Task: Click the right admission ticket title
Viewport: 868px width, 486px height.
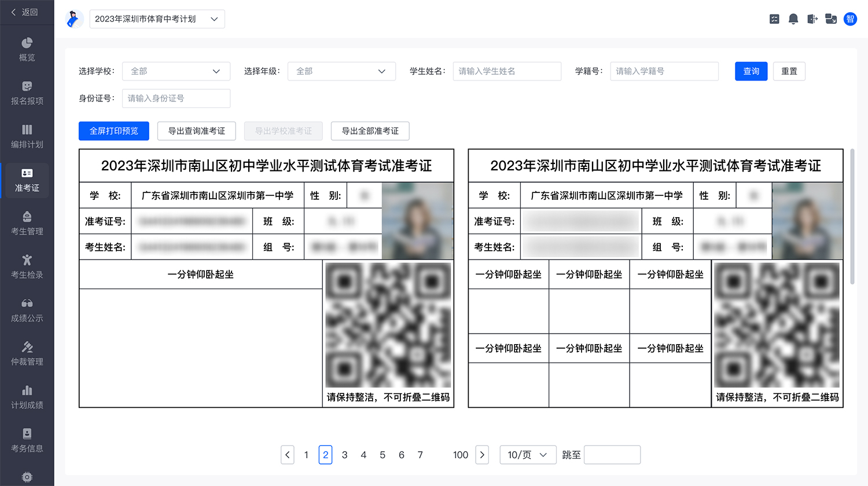Action: [656, 166]
